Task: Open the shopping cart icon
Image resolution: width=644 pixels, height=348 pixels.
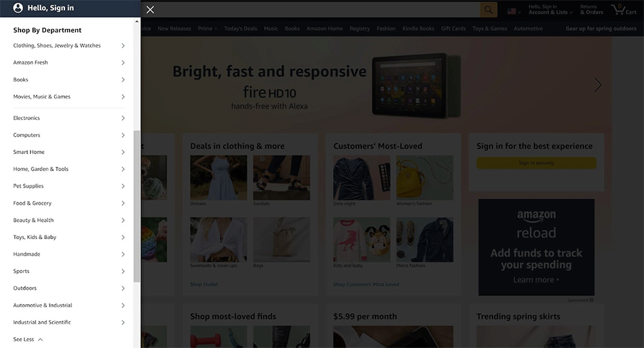Action: (x=623, y=10)
